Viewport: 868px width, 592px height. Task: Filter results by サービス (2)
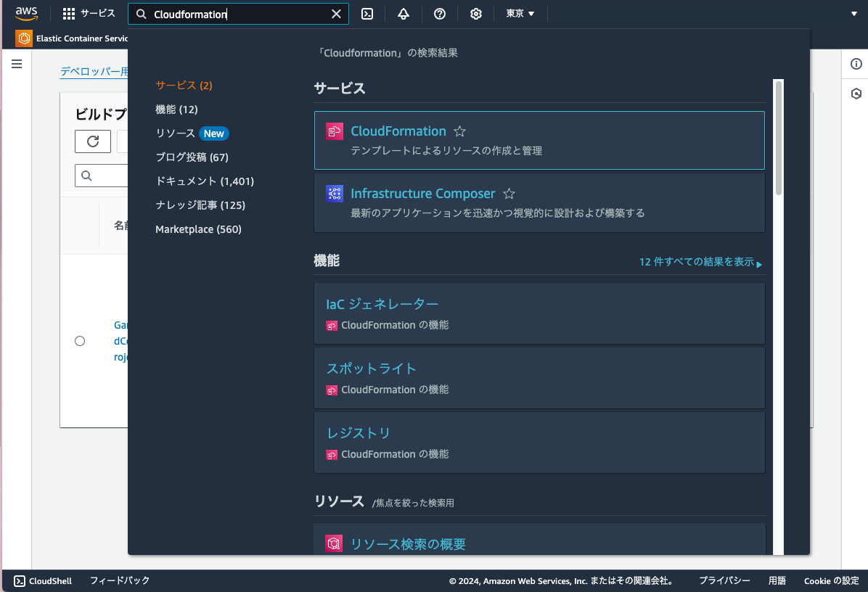tap(184, 85)
